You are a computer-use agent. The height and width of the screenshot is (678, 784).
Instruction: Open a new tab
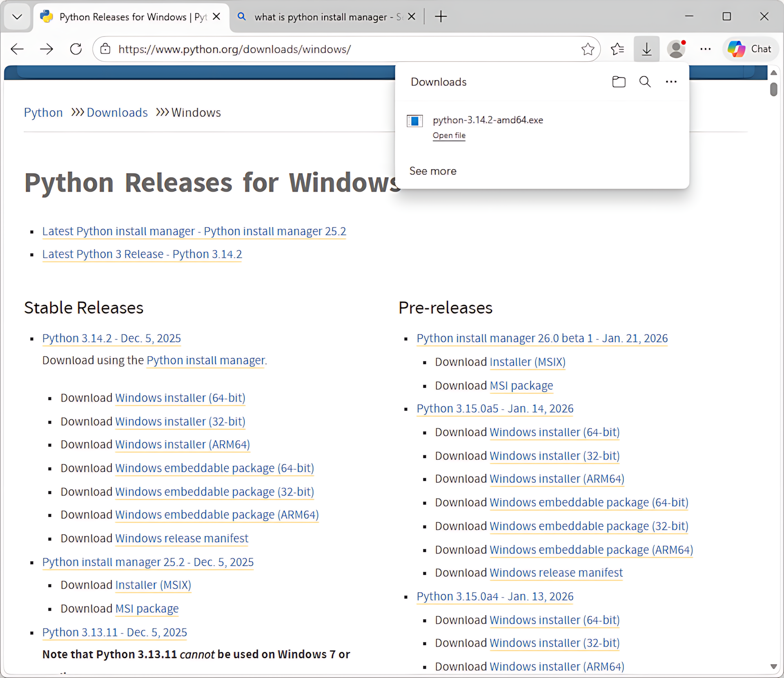[441, 17]
